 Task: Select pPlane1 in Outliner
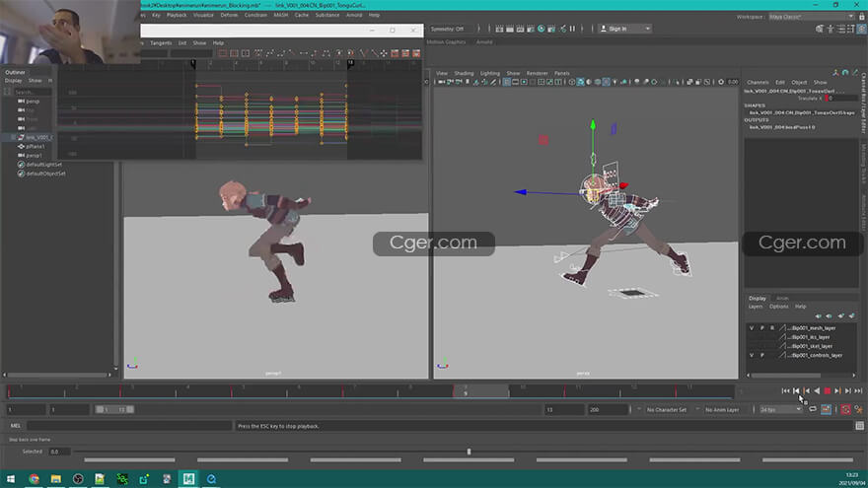tap(35, 147)
